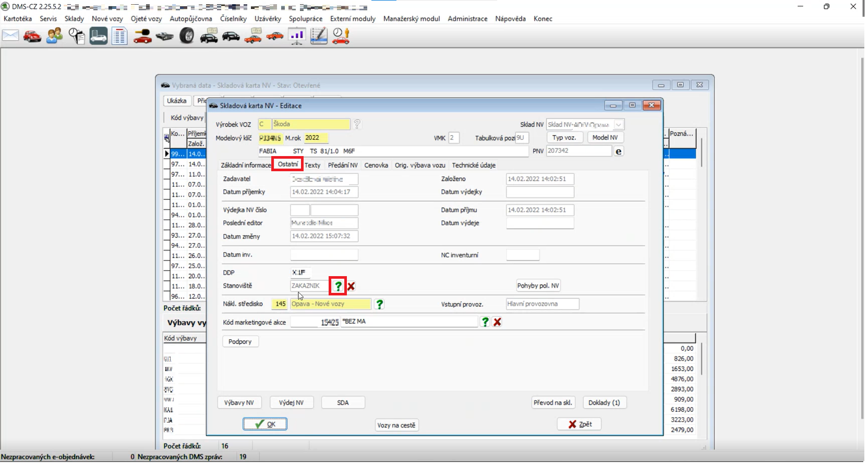The height and width of the screenshot is (463, 868).
Task: Click green question mark next to Stanoviště
Action: 338,286
